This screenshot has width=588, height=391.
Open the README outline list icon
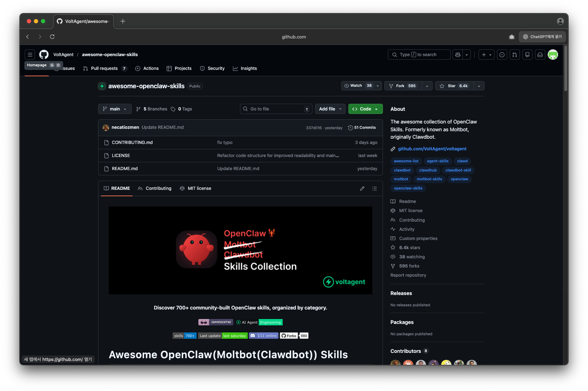(374, 188)
